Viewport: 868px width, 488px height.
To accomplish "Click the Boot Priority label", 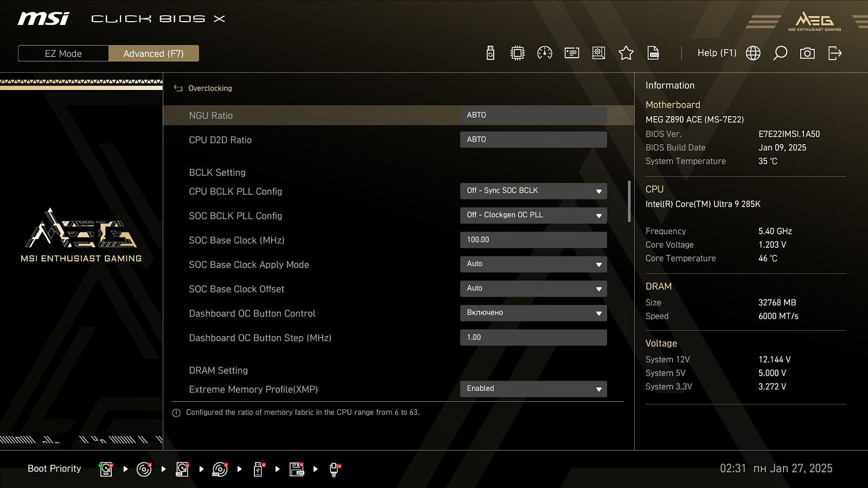I will pos(54,468).
